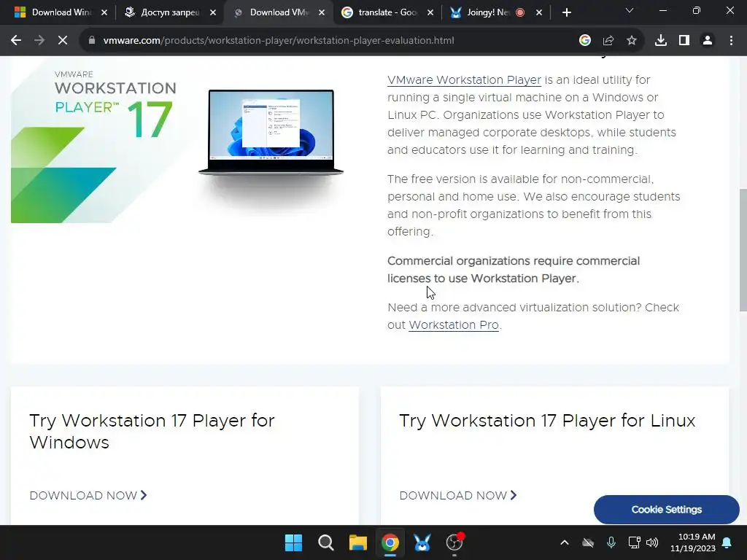Open taskbar Search icon
The width and height of the screenshot is (747, 560).
[326, 542]
